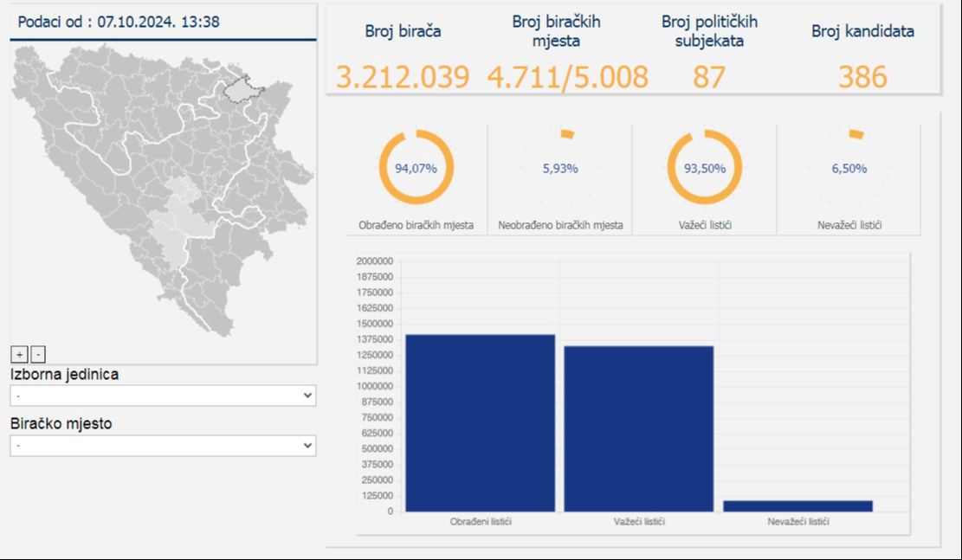Image resolution: width=962 pixels, height=560 pixels.
Task: Expand the Biračko mjesto dropdown
Action: click(x=163, y=446)
